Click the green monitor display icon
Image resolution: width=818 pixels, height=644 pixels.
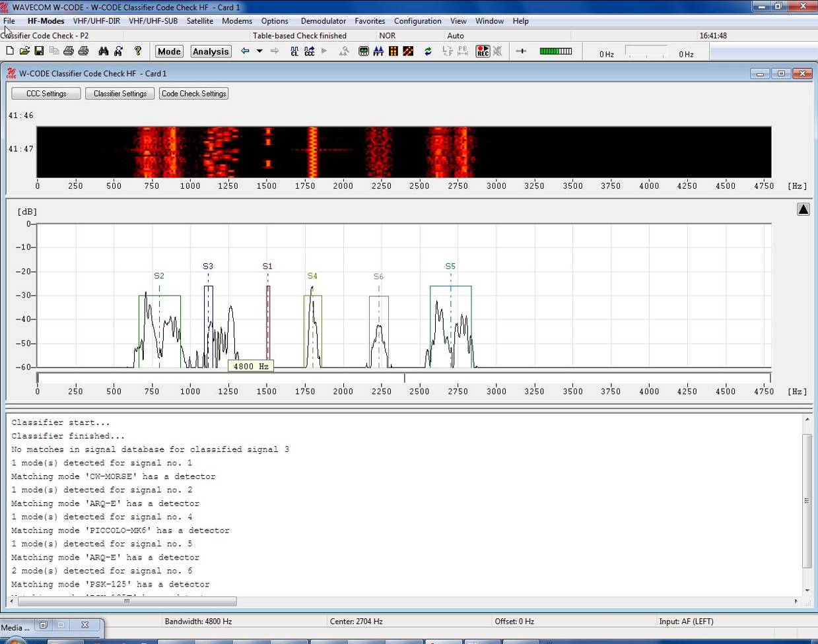363,51
